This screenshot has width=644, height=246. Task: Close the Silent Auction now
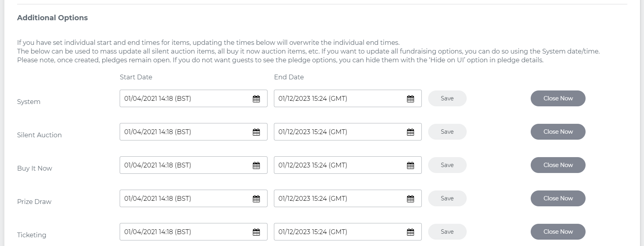click(x=558, y=132)
